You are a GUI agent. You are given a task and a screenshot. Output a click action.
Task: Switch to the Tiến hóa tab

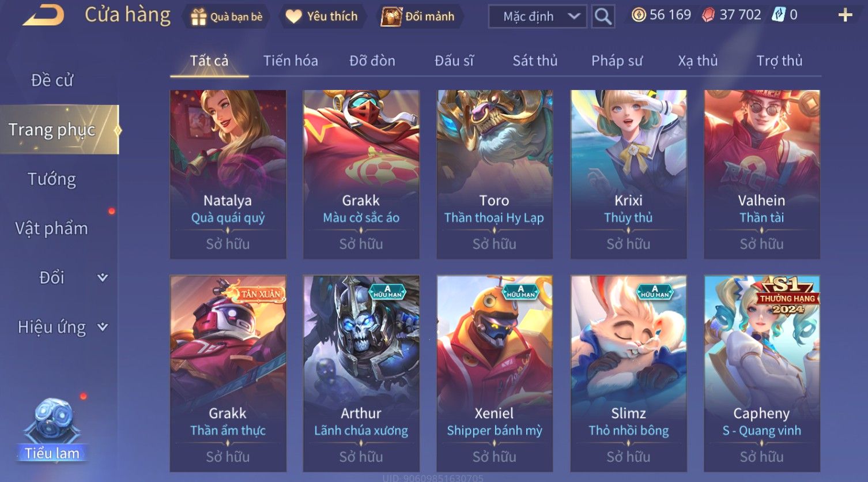pyautogui.click(x=290, y=61)
